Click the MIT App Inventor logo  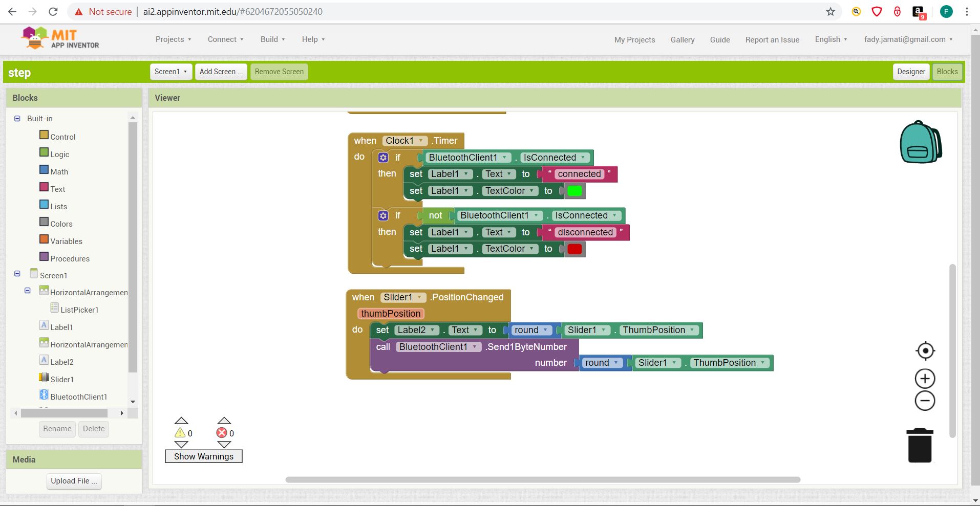pos(60,39)
